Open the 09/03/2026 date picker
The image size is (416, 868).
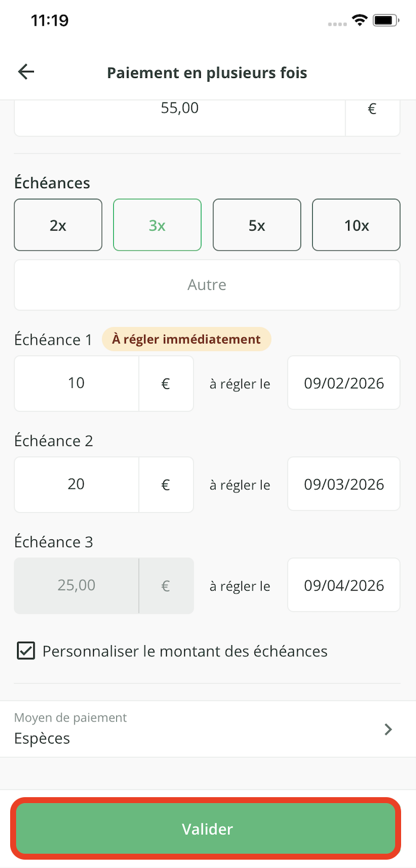(344, 485)
